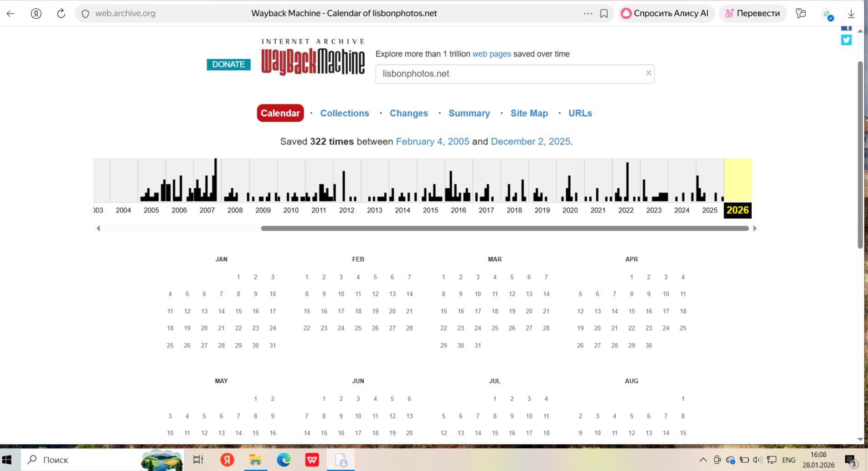Click February 14 in the calendar
Screen dimensions: 868x471
coord(409,294)
